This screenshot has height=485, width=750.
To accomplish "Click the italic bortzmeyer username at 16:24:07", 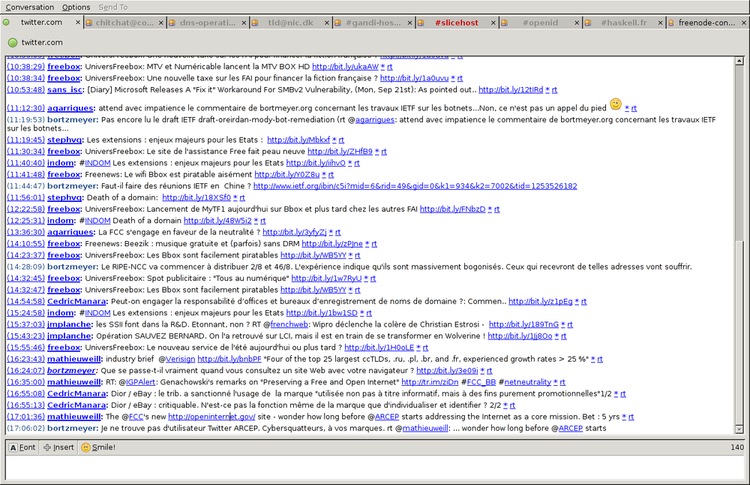I will coord(71,371).
